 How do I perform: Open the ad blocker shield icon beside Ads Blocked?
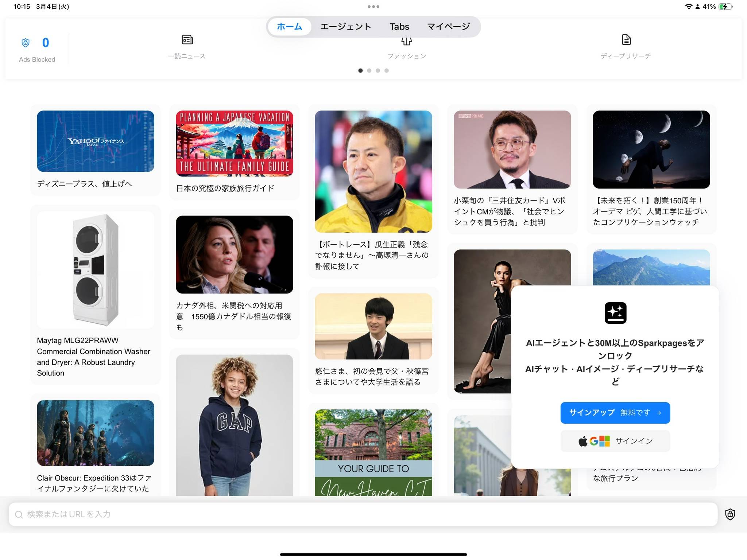26,43
